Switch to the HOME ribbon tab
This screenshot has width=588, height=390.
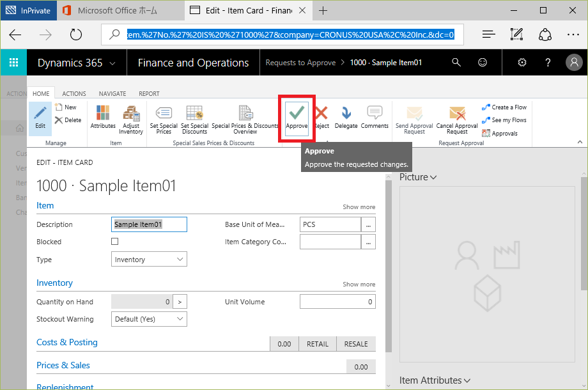pos(41,94)
